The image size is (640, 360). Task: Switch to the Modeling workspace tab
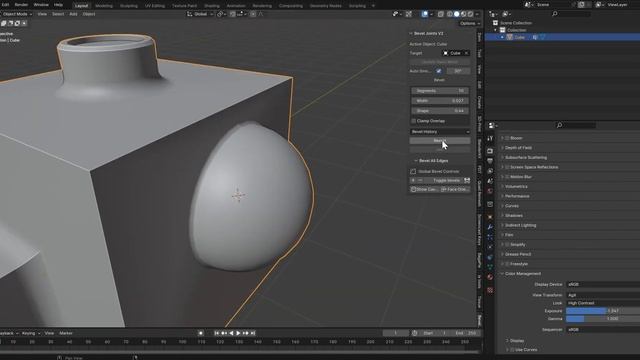[104, 6]
